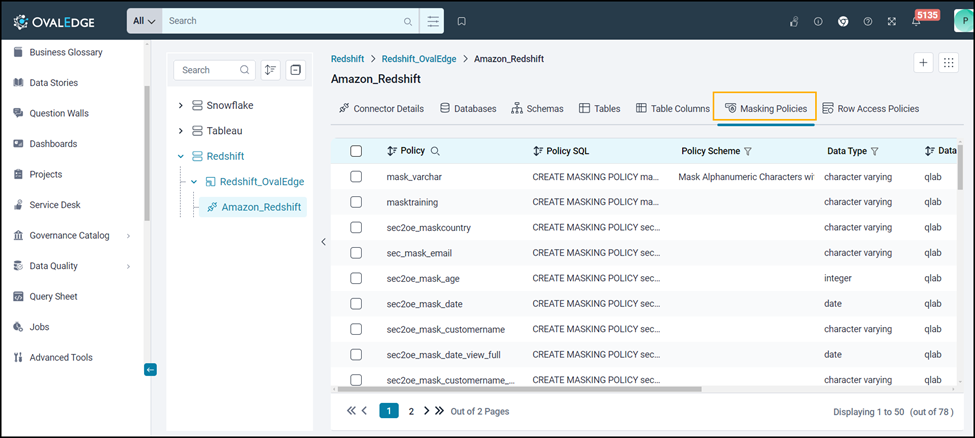The height and width of the screenshot is (438, 975).
Task: Click the table's horizontal scrollbar
Action: point(519,389)
